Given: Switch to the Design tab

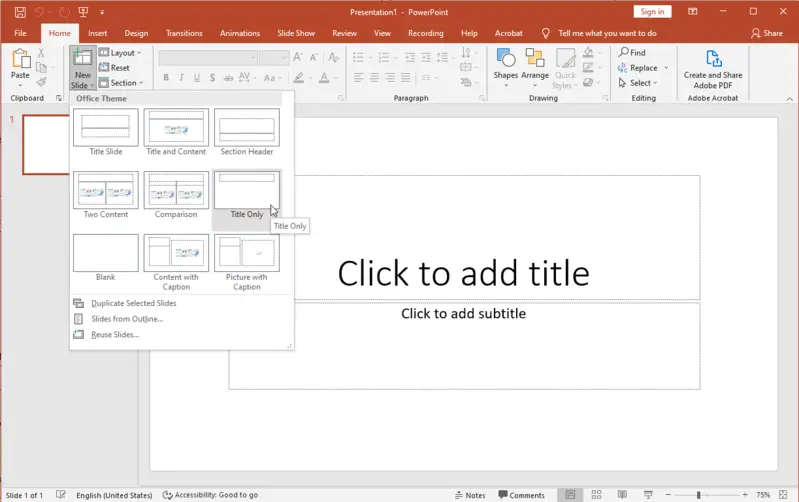Looking at the screenshot, I should pos(136,33).
